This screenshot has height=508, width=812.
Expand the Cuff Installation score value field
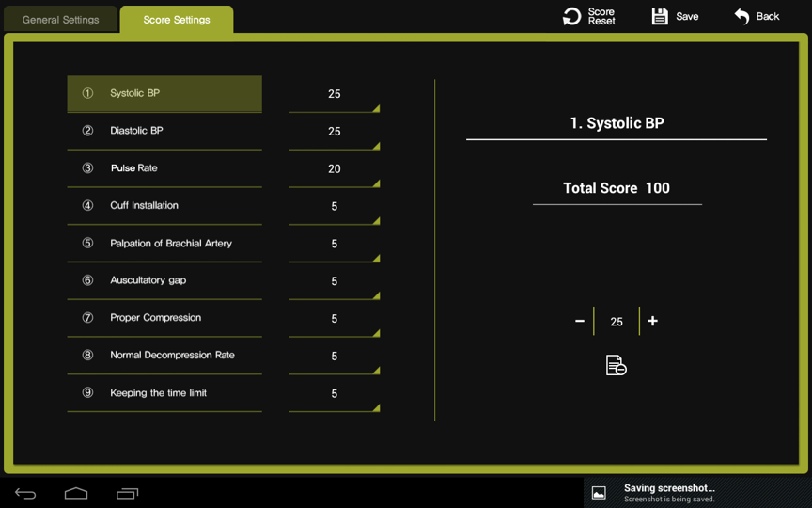pyautogui.click(x=335, y=207)
